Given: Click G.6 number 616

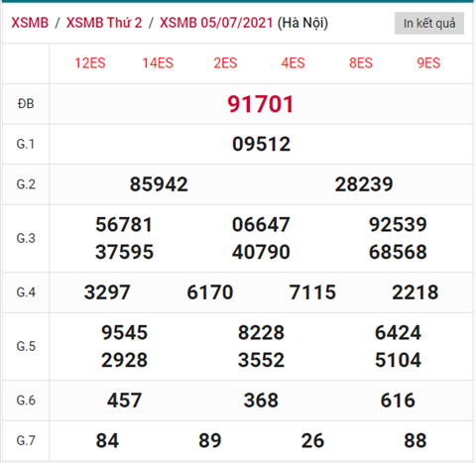Looking at the screenshot, I should pos(398,401).
